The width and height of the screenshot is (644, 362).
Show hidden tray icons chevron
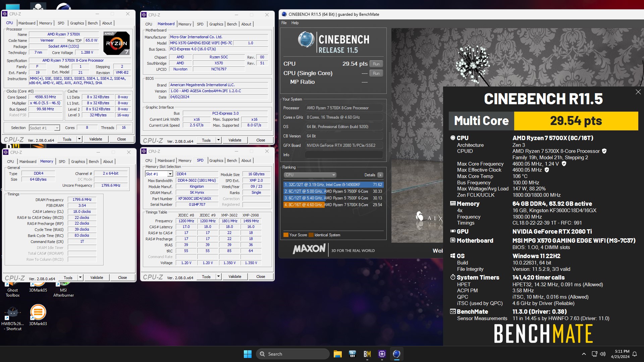(584, 354)
